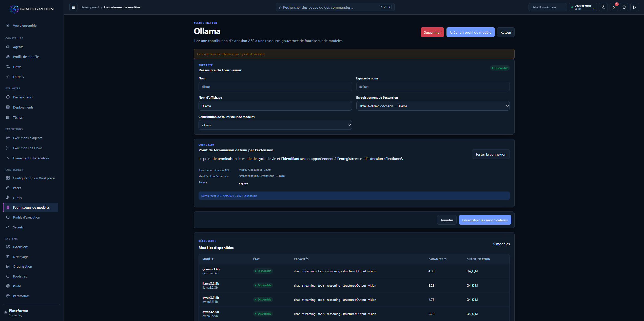Click the Nom field containing ollama
The image size is (644, 321).
coord(275,87)
